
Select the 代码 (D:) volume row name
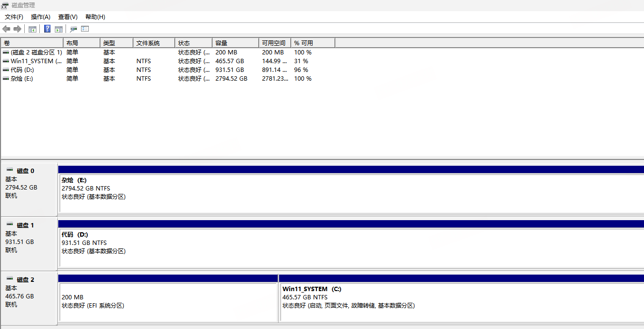(22, 69)
